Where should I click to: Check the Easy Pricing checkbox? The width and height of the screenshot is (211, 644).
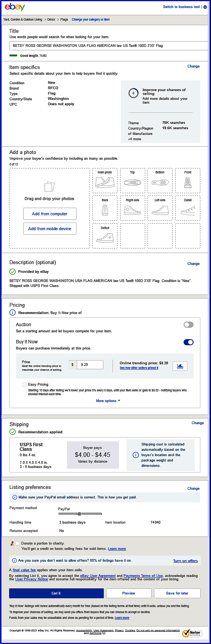tap(24, 384)
